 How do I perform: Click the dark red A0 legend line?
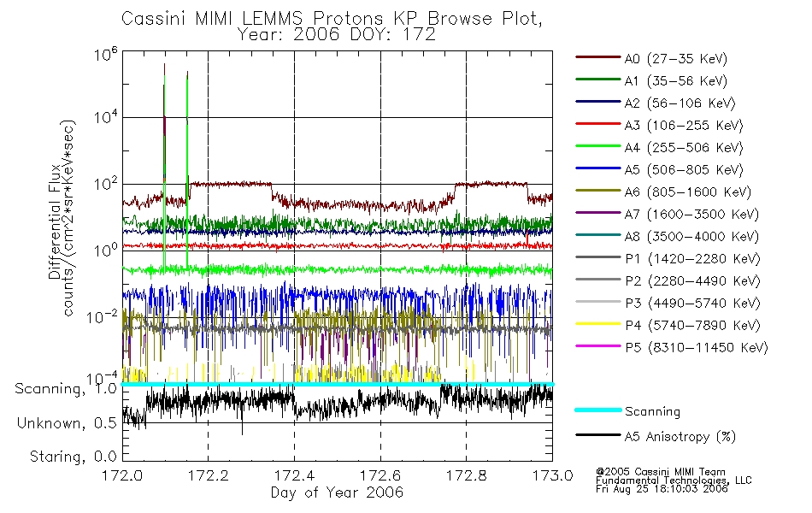[x=598, y=57]
